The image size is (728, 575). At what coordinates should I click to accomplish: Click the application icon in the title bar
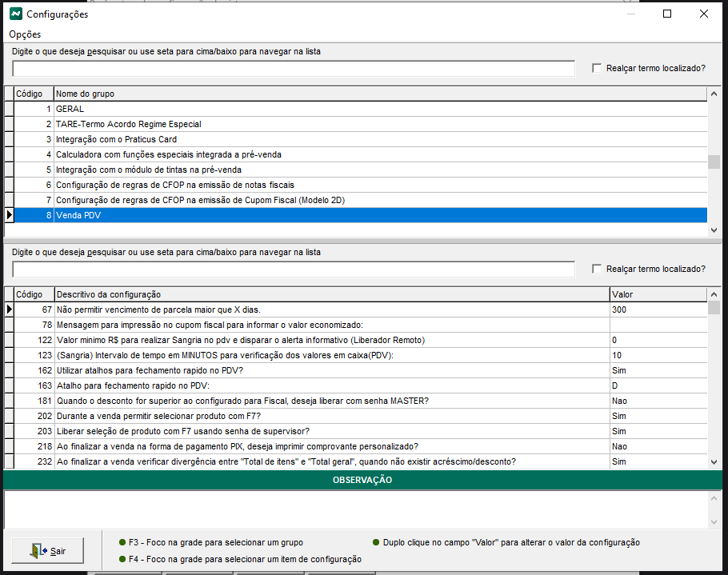point(15,14)
